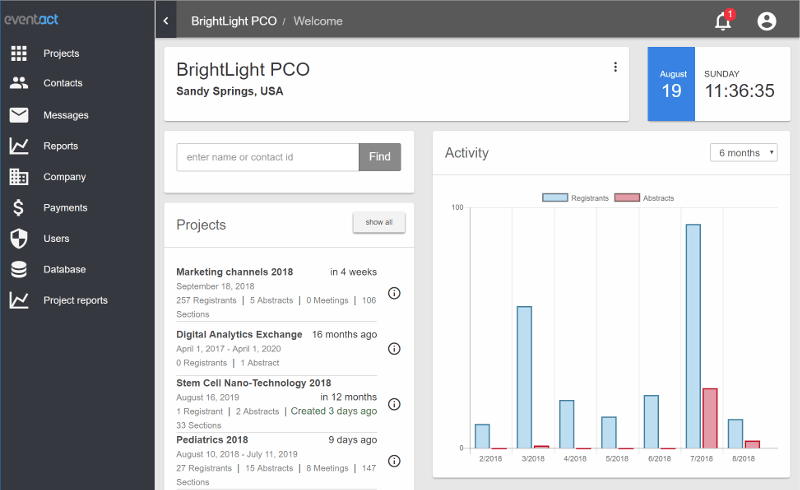Click the 257 Registrants text
This screenshot has height=490, width=800.
[x=206, y=300]
